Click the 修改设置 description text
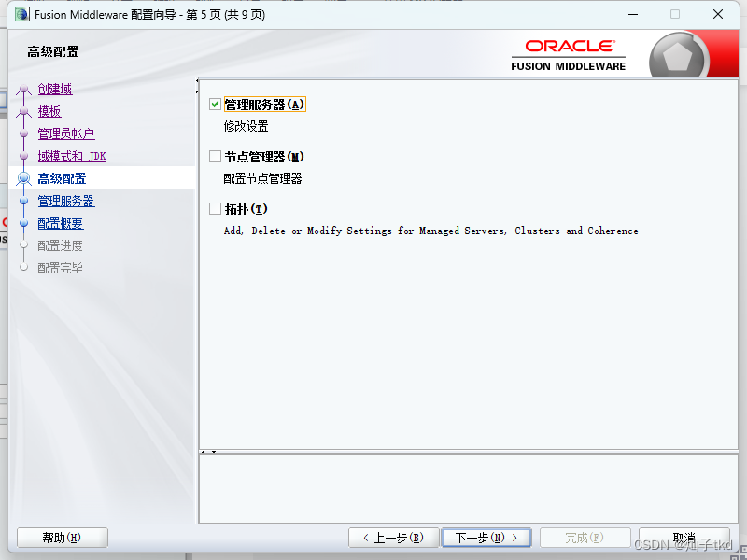Screen dimensions: 747x560 [246, 126]
